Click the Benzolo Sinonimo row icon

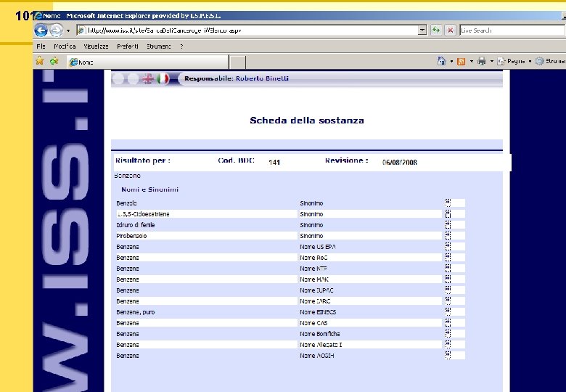[x=448, y=203]
